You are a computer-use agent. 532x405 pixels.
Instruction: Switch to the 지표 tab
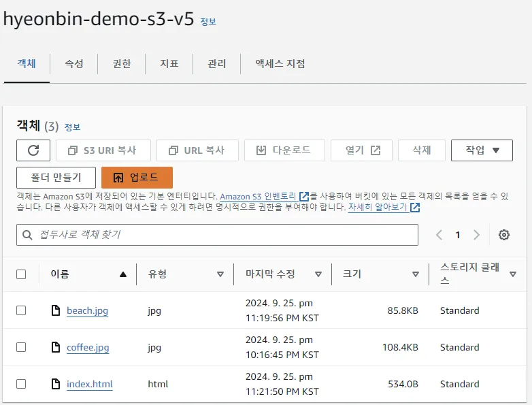(169, 63)
